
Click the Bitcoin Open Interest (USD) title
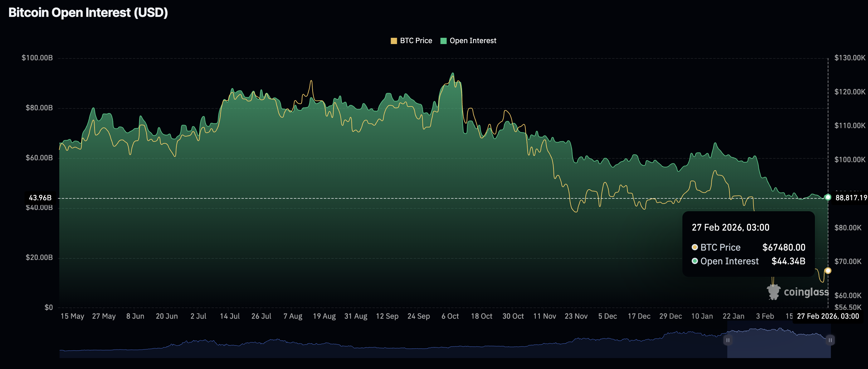(88, 13)
